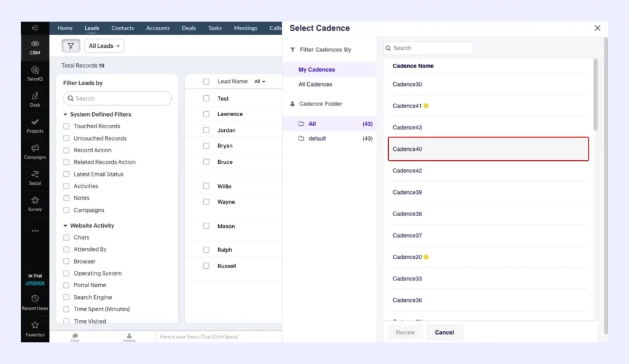Check the Touched Records filter
This screenshot has height=364, width=629.
66,126
